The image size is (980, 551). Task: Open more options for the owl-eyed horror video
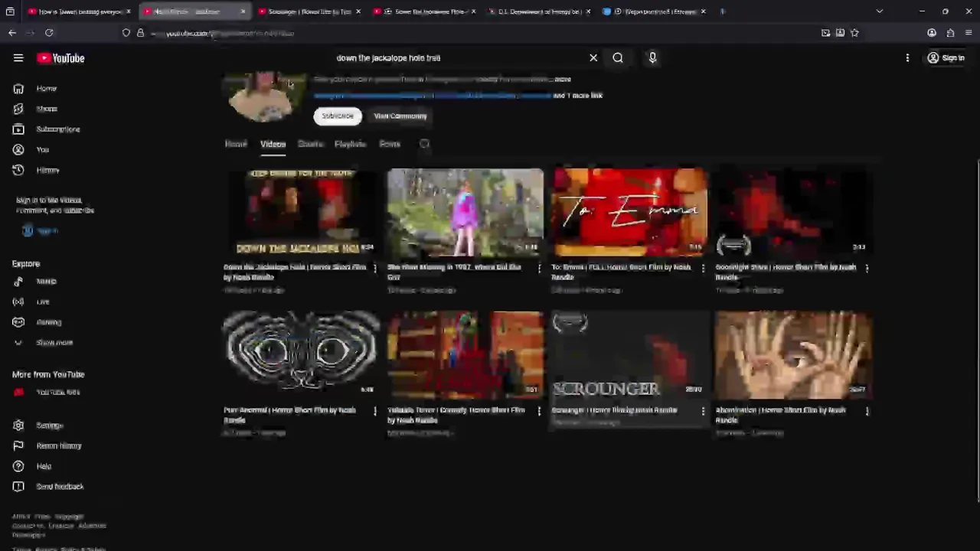[374, 412]
